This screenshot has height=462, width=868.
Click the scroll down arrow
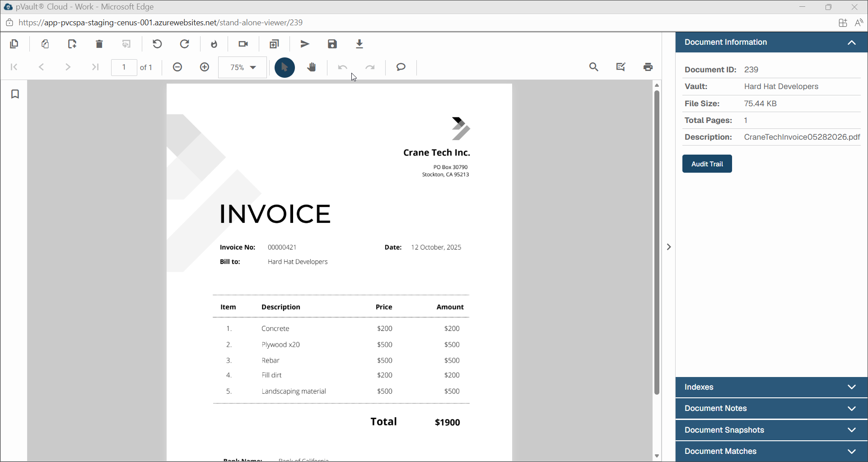657,456
